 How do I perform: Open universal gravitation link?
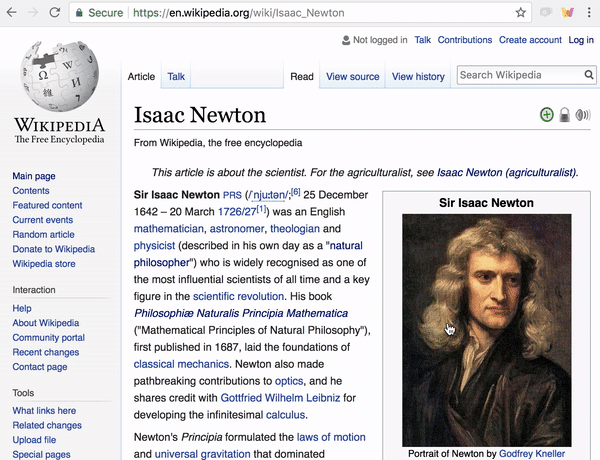click(202, 454)
